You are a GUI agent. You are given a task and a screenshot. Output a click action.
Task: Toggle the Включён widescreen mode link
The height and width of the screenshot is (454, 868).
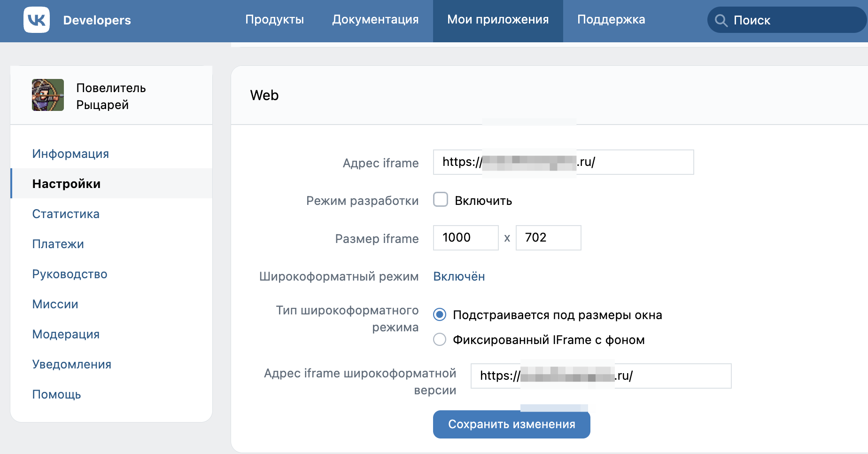(459, 276)
